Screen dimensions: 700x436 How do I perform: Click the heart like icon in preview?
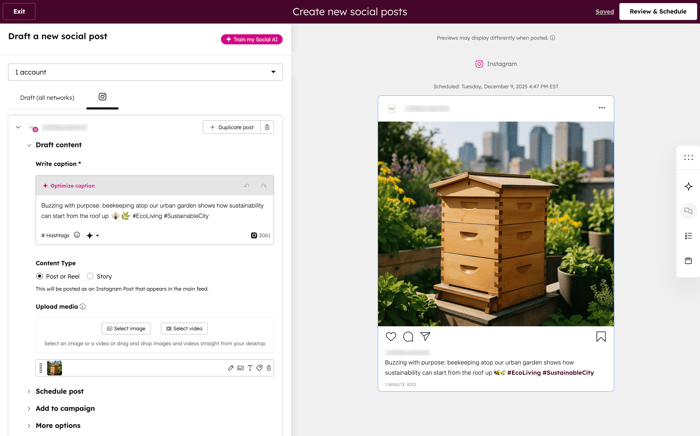(391, 336)
